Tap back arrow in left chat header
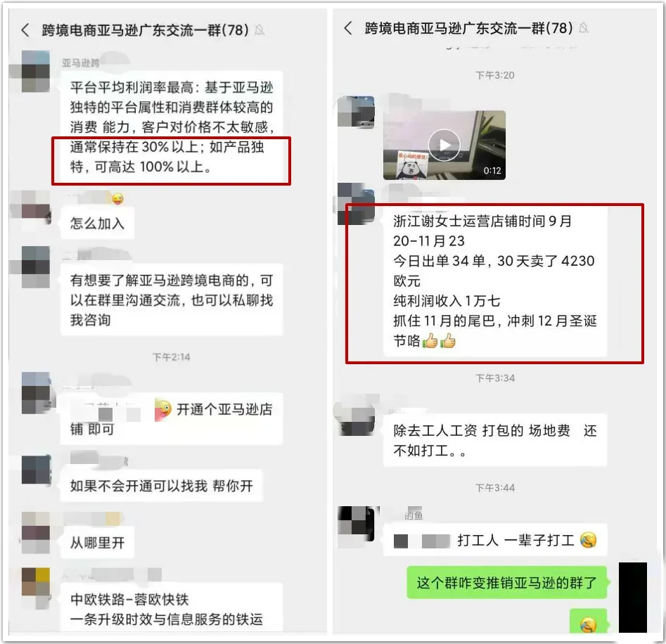Viewport: 666px width, 644px height. coord(25,30)
